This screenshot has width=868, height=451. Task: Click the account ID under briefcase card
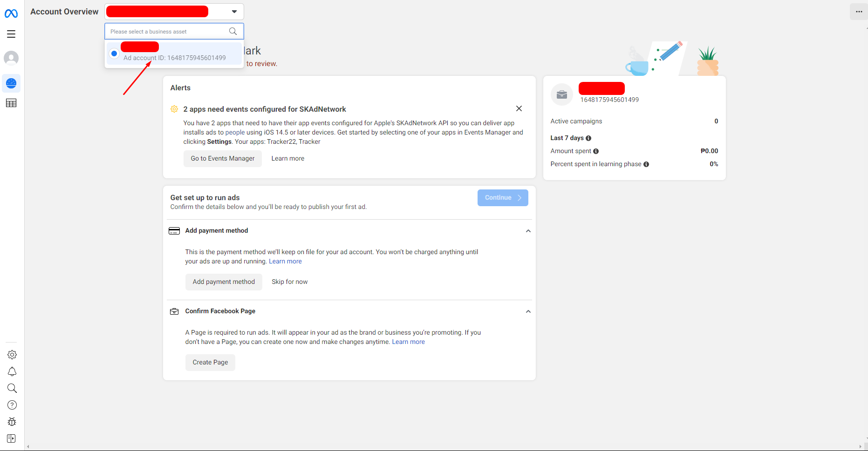pyautogui.click(x=609, y=100)
